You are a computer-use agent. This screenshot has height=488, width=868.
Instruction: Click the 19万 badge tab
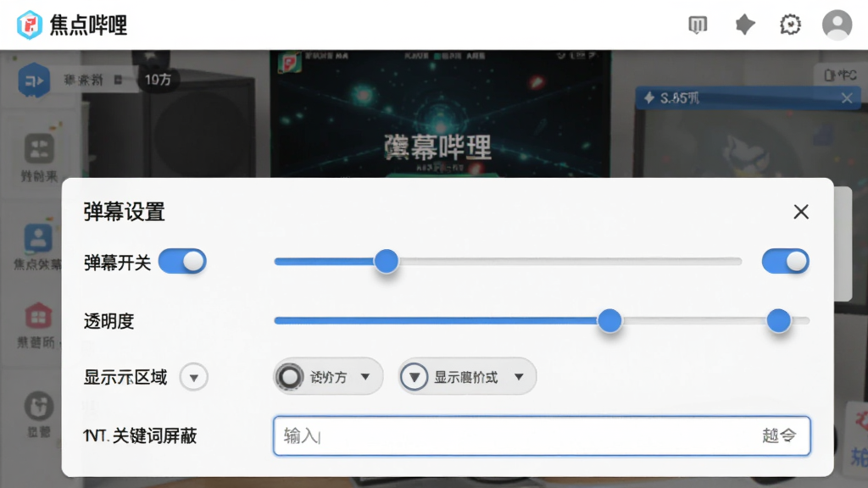point(158,80)
